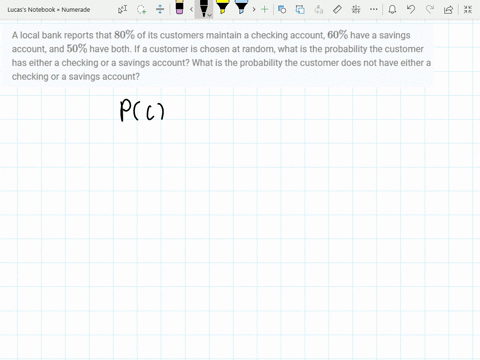Open black pen options dropdown

pos(209,15)
